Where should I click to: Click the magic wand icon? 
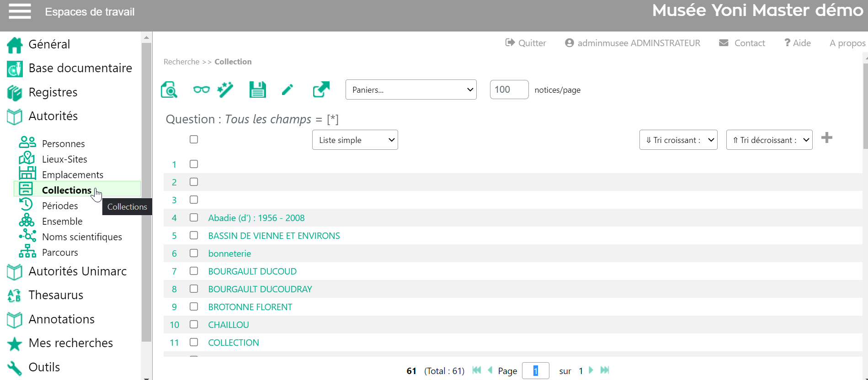[x=225, y=90]
